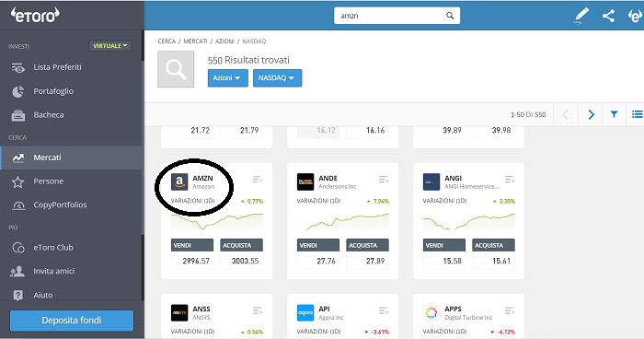Click ACQUISTA on the AMZN card
The image size is (644, 339).
pyautogui.click(x=241, y=245)
